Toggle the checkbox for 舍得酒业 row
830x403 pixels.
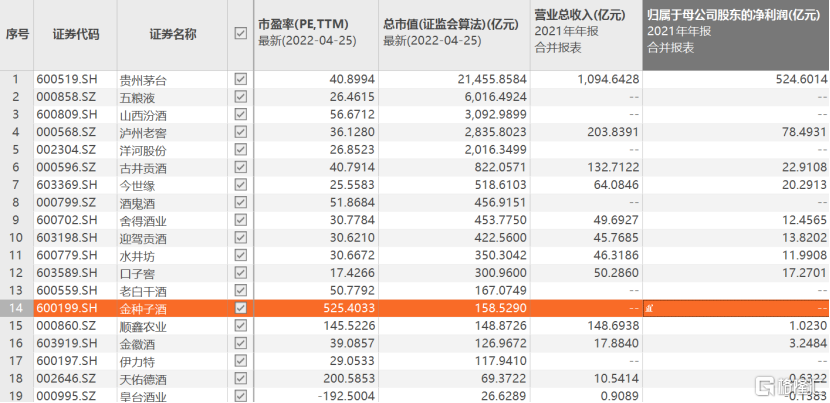[240, 220]
